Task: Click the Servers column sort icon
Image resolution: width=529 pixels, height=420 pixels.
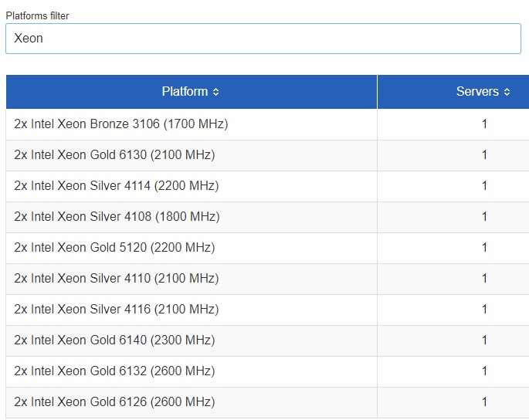Action: point(507,92)
